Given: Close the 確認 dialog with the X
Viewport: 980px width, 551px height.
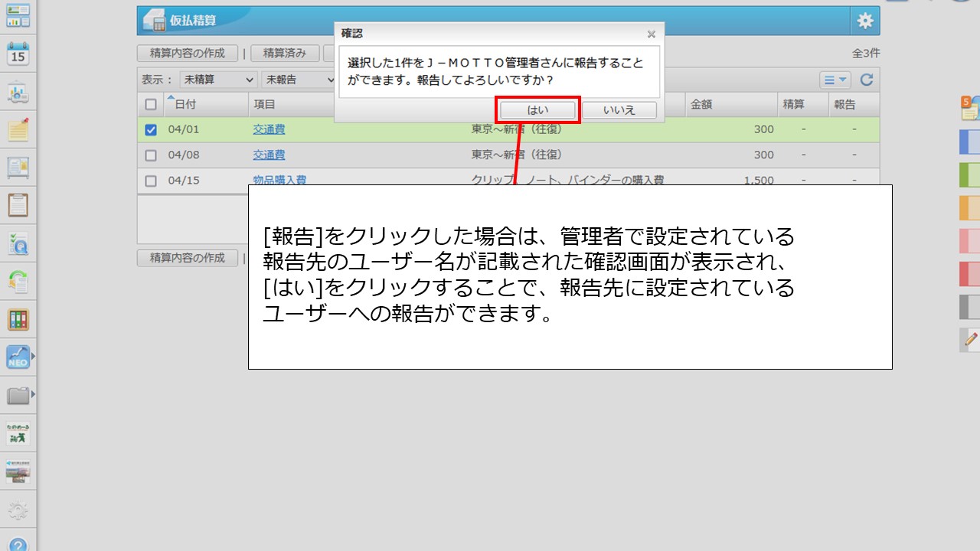Looking at the screenshot, I should coord(652,34).
